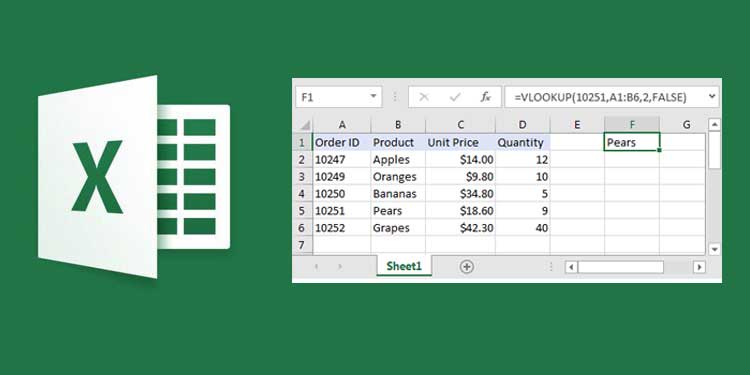This screenshot has width=750, height=375.
Task: Add a new sheet with plus icon
Action: [x=466, y=267]
